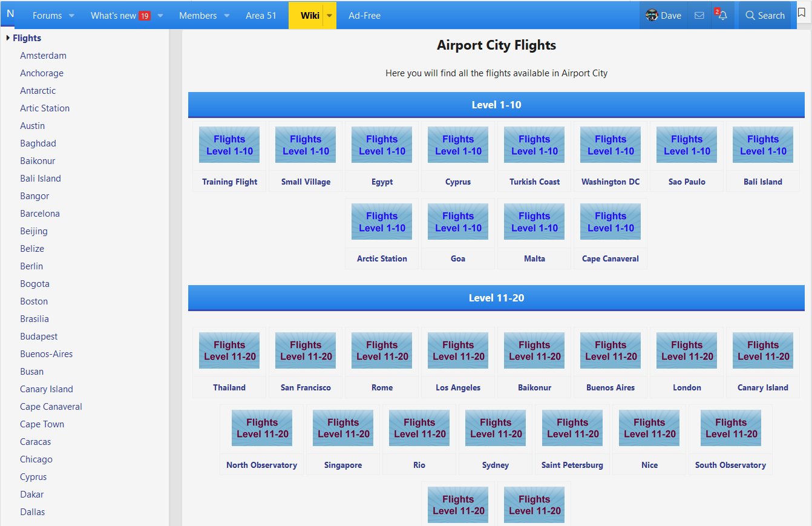Open the Rome flight thumbnail
812x526 pixels.
(382, 350)
